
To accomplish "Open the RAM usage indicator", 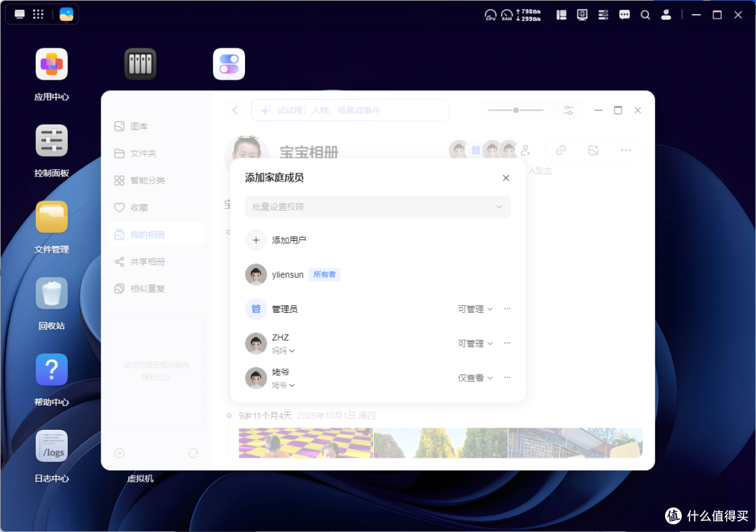I will (507, 15).
